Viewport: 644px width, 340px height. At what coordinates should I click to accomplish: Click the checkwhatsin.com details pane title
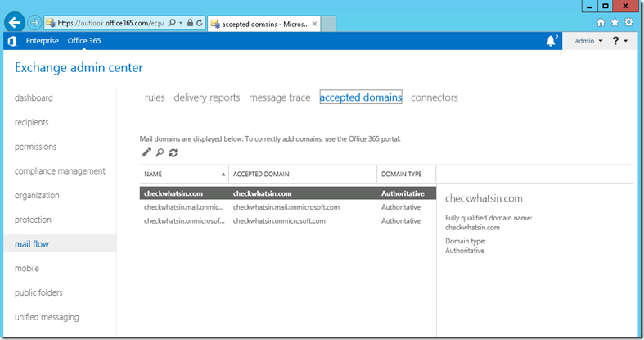click(484, 198)
